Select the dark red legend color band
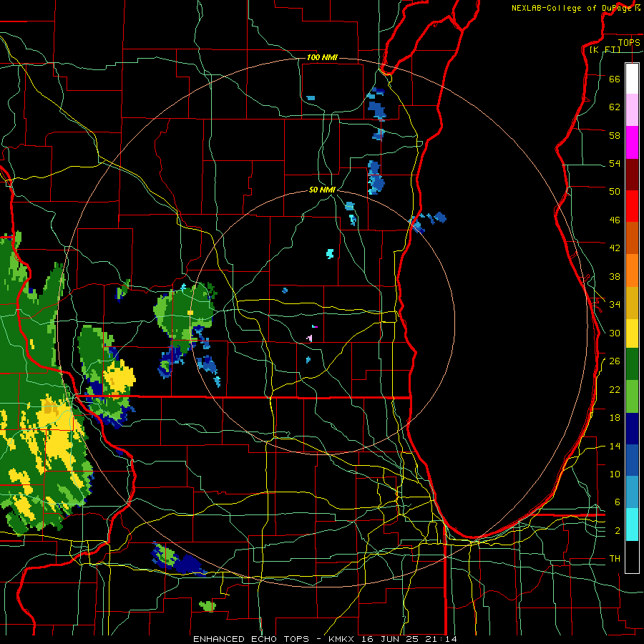The width and height of the screenshot is (644, 644). (632, 175)
